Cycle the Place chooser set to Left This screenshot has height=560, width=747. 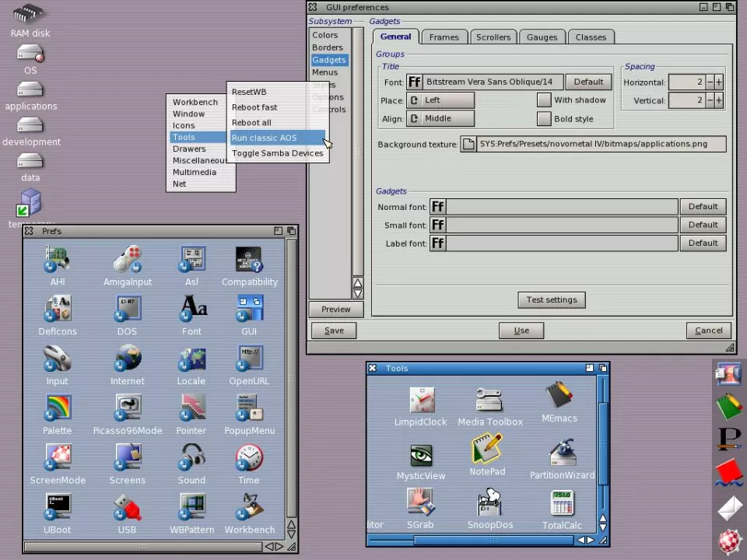440,100
